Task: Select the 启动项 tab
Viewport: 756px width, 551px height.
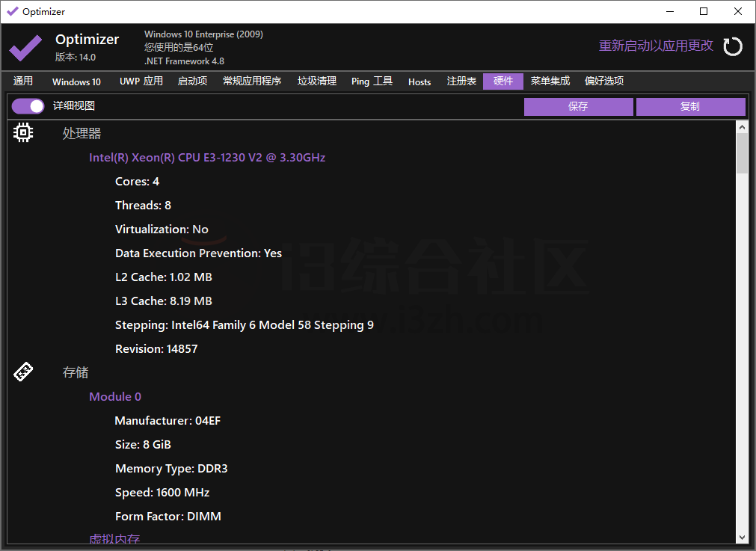Action: coord(192,81)
